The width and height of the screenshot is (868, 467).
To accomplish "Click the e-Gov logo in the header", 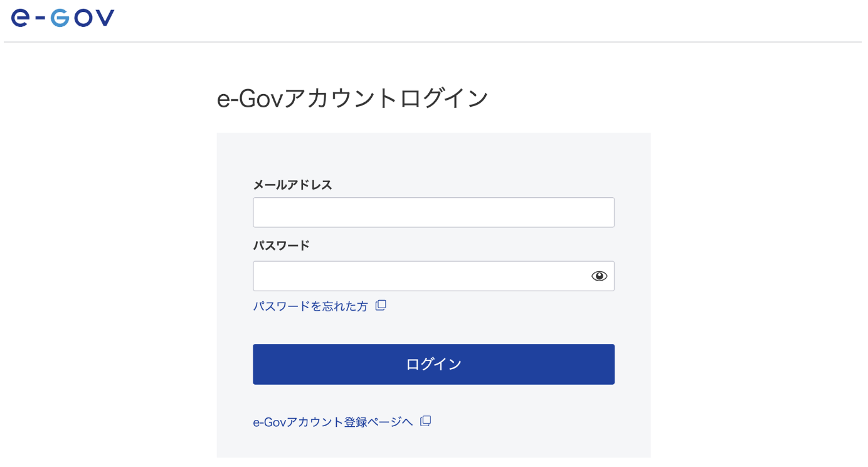I will (63, 18).
